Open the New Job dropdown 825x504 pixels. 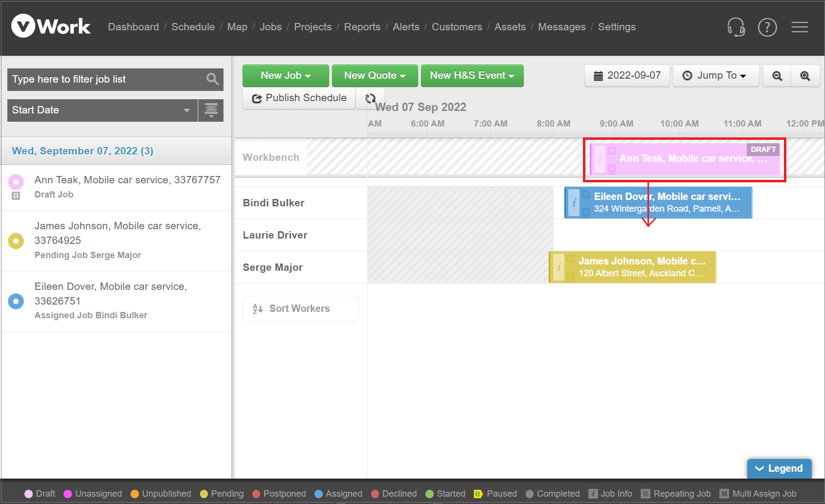286,76
